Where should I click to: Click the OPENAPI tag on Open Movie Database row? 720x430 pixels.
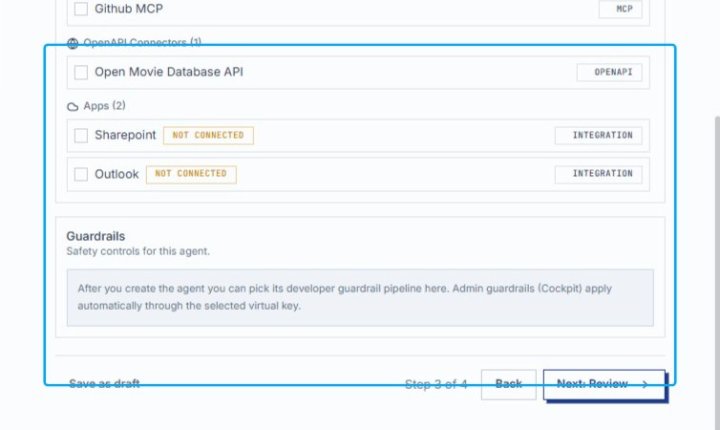tap(609, 72)
